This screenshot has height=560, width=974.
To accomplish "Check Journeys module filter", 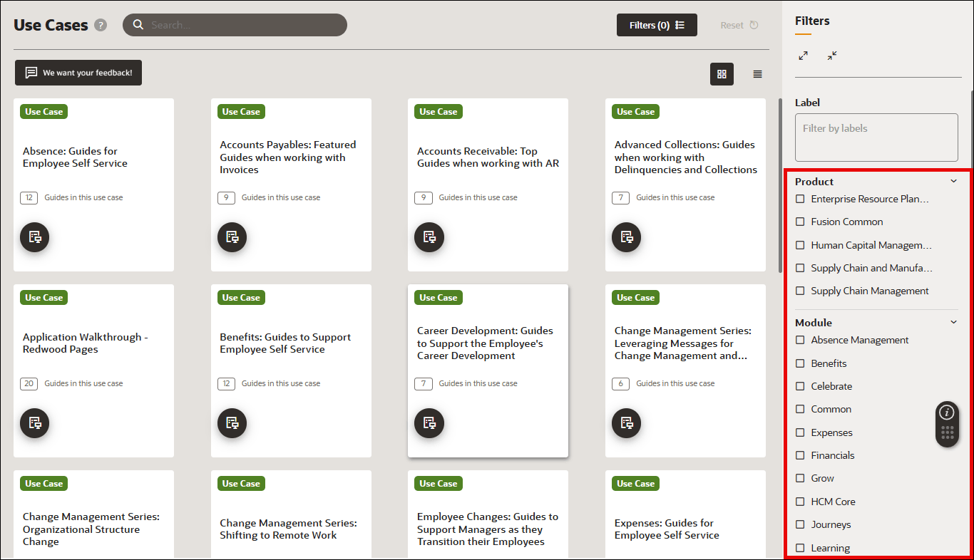I will [800, 524].
